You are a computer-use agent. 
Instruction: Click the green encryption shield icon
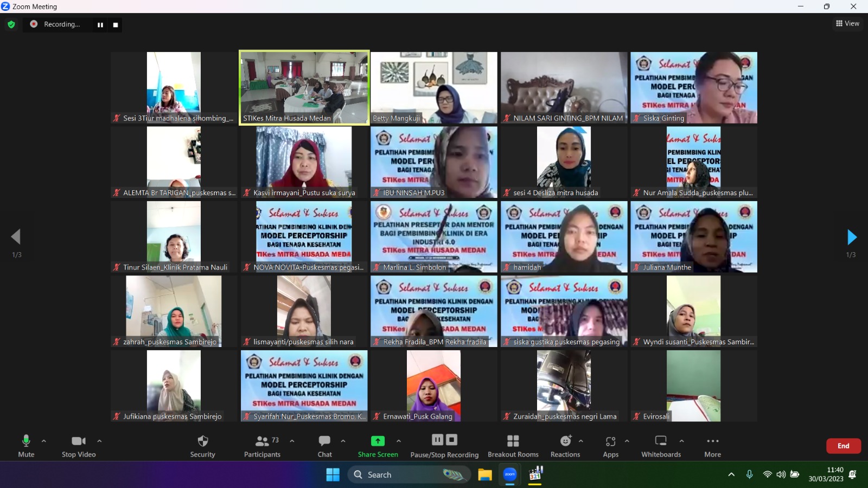(11, 24)
